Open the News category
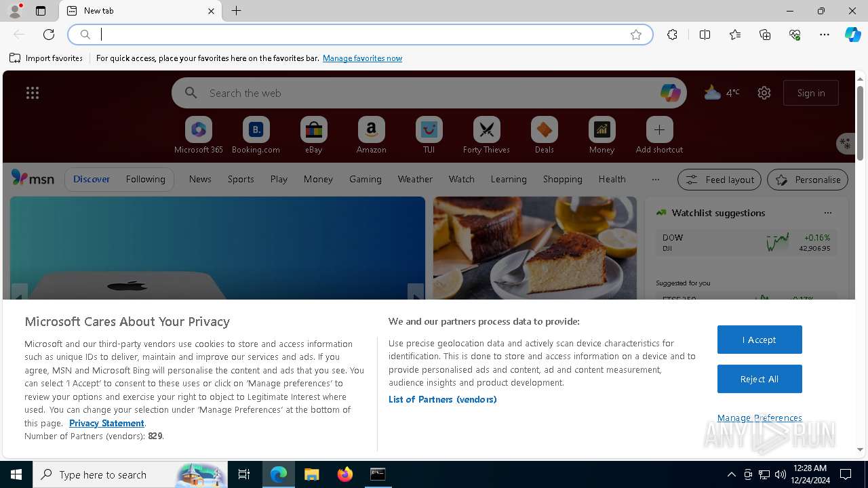868x488 pixels. (200, 179)
